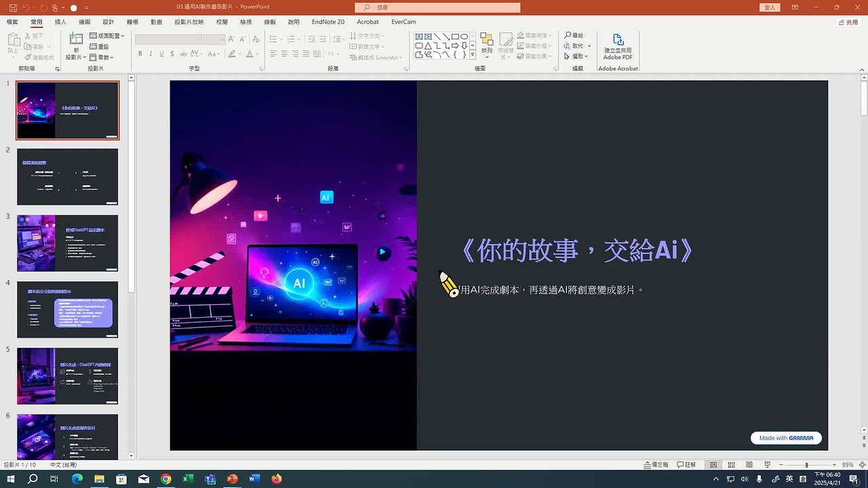The width and height of the screenshot is (868, 488).
Task: Open the Layout (版面配置) dropdown
Action: [x=107, y=36]
